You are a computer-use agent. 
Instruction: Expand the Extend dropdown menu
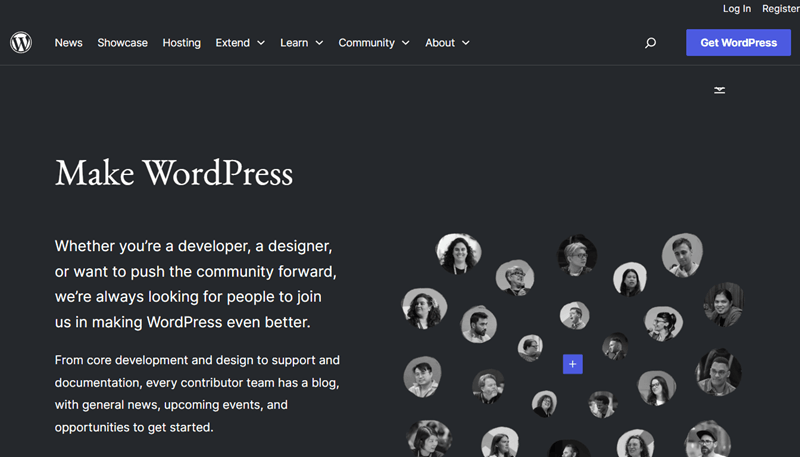(x=240, y=43)
